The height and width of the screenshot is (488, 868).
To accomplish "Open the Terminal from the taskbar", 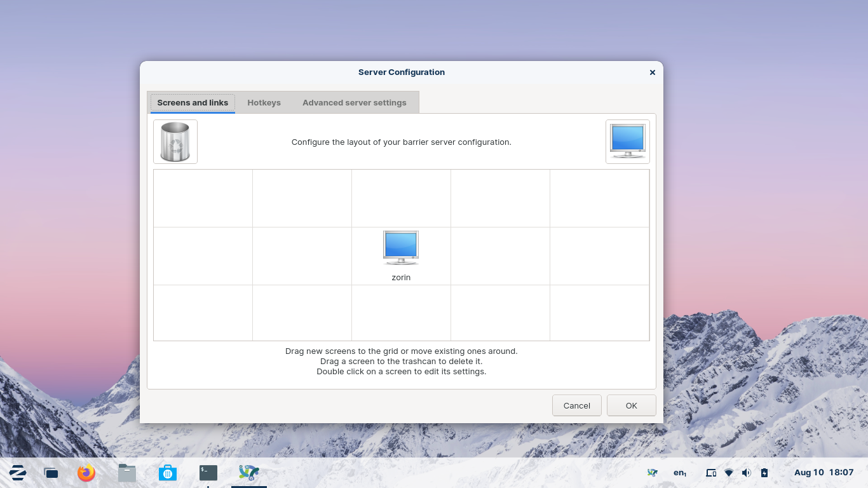I will [208, 473].
